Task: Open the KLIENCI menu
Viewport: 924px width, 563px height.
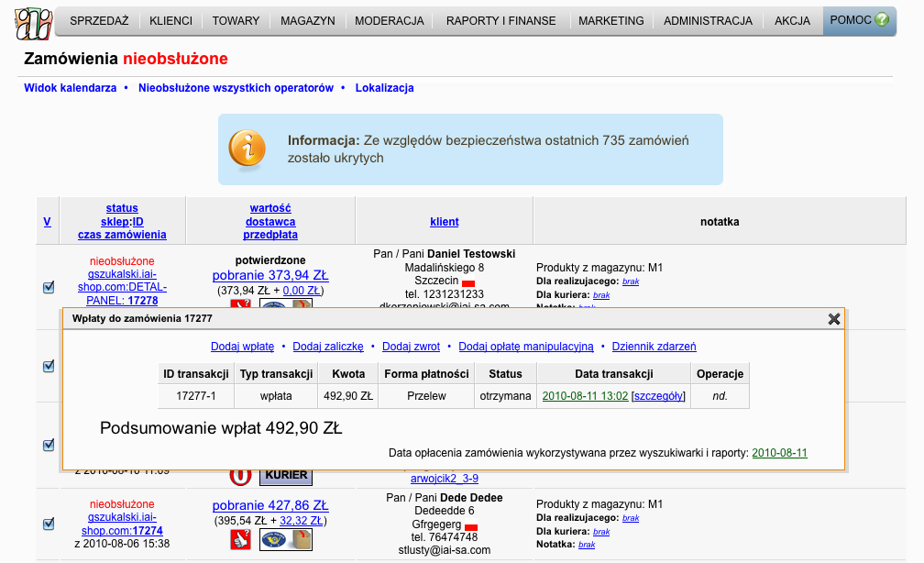Action: pyautogui.click(x=170, y=21)
